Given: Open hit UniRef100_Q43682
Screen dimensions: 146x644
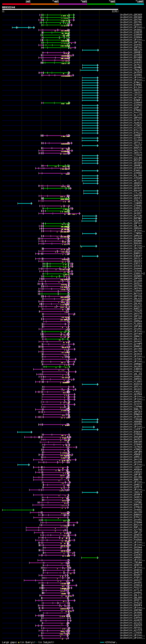Looking at the screenshot, I should (x=131, y=30).
